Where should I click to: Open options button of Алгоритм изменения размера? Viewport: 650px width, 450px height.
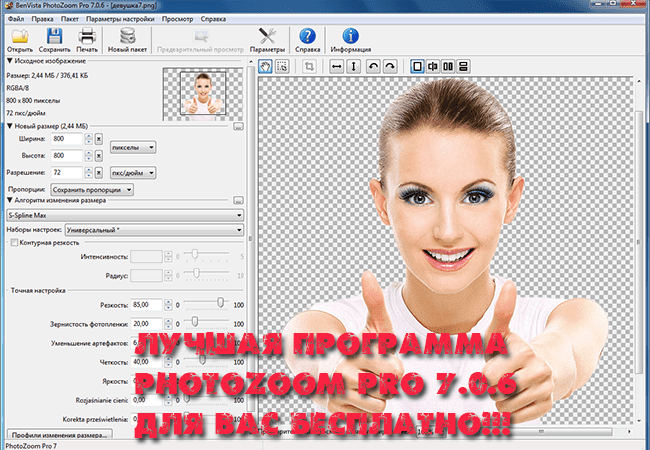[238, 201]
